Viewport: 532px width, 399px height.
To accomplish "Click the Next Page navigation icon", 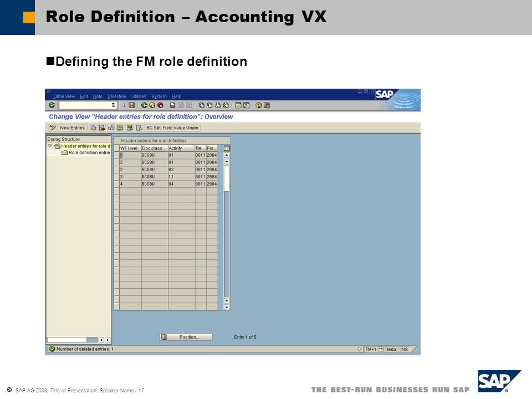I will click(217, 105).
